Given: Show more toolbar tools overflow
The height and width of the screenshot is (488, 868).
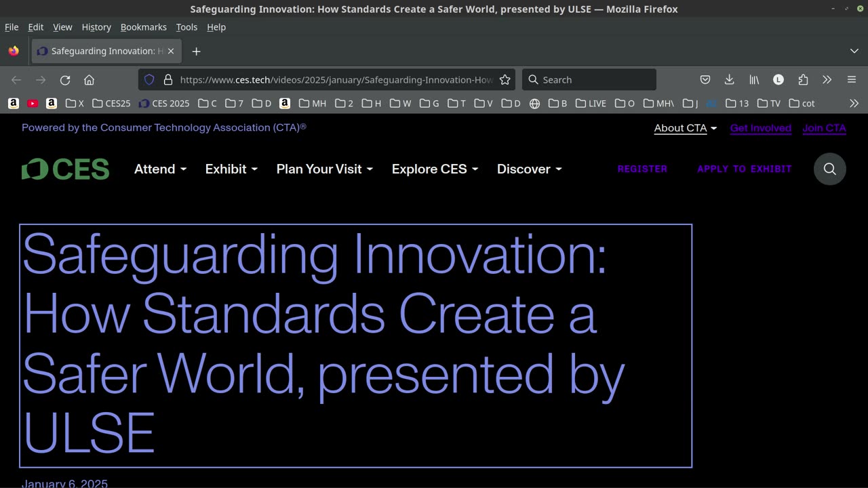Looking at the screenshot, I should tap(827, 80).
